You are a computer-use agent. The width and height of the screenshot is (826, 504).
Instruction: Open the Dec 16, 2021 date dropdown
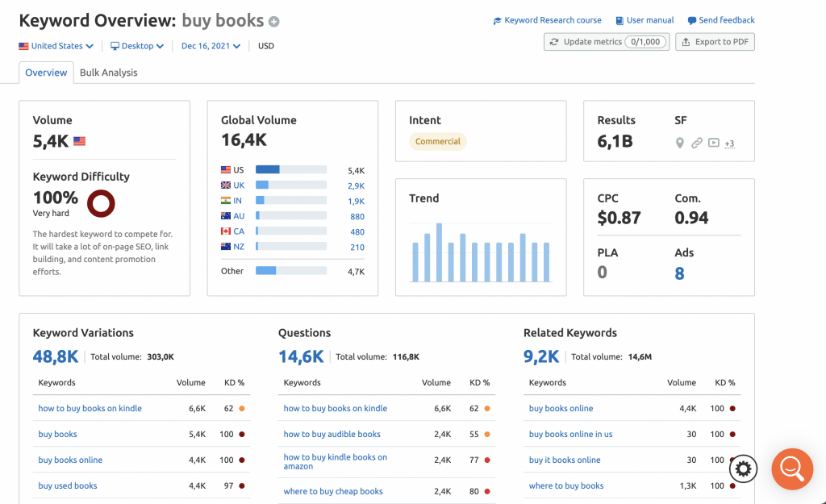click(x=211, y=46)
